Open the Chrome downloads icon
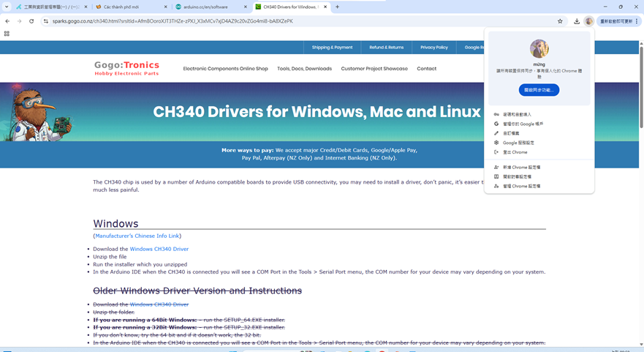Screen dimensions: 644x352 coord(576,21)
